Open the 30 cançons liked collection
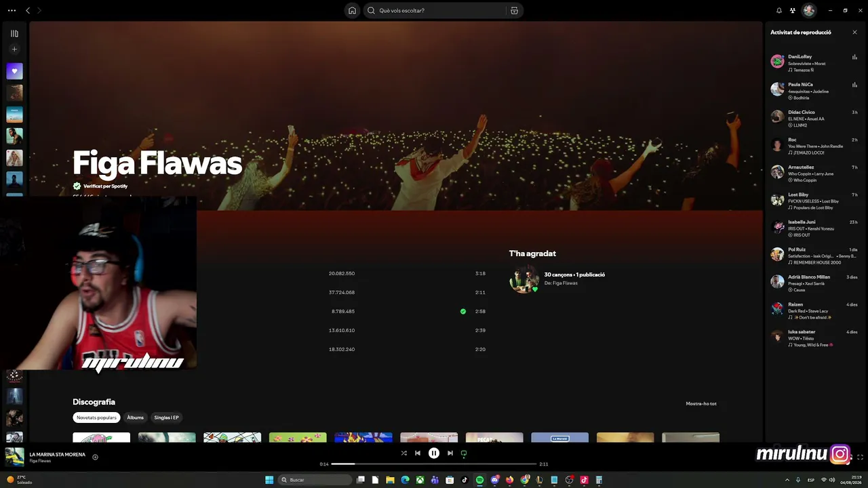This screenshot has height=488, width=868. pos(574,274)
